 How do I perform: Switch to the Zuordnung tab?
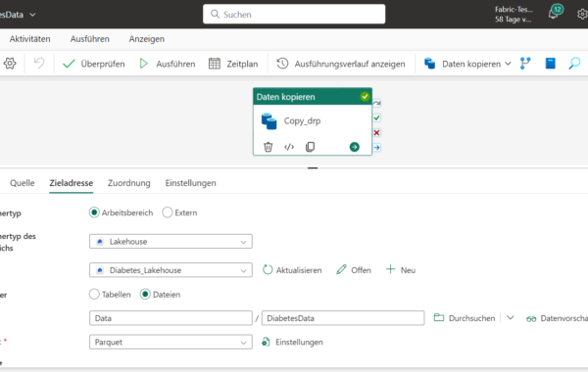coord(129,183)
